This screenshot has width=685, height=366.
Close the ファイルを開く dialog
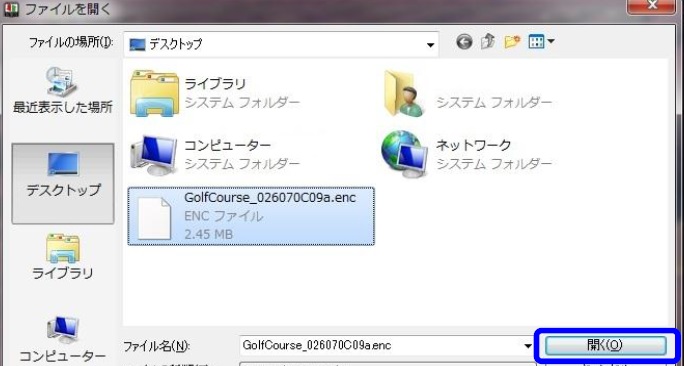point(653,6)
